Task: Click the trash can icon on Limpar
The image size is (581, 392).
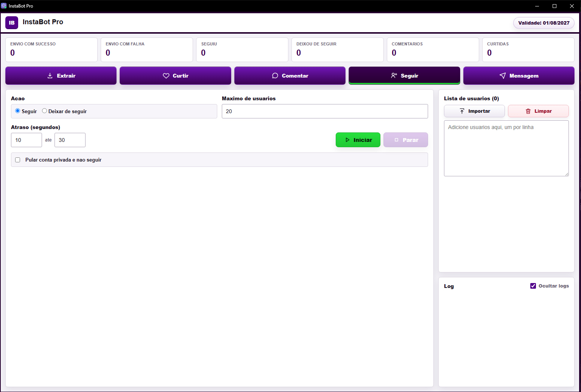Action: pyautogui.click(x=528, y=111)
